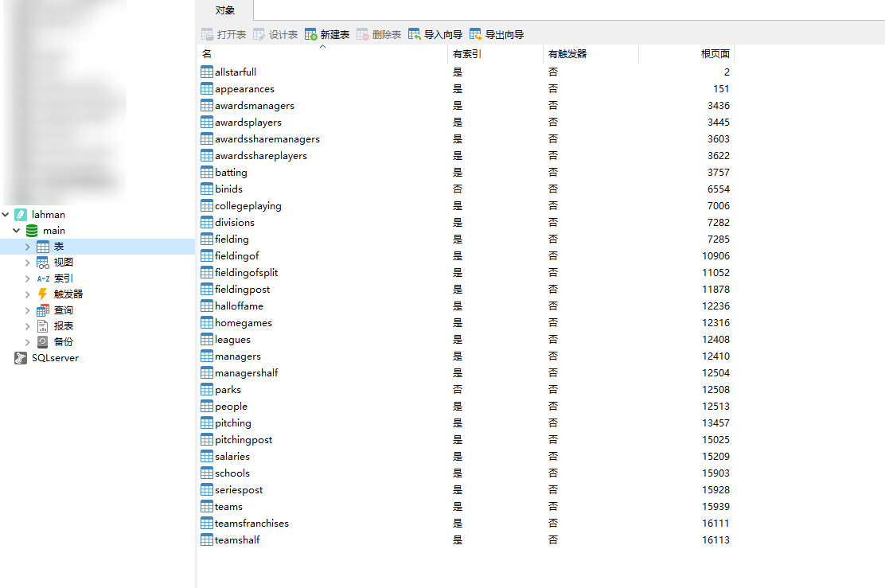Click the 表 tables node icon
885x588 pixels.
coord(43,247)
